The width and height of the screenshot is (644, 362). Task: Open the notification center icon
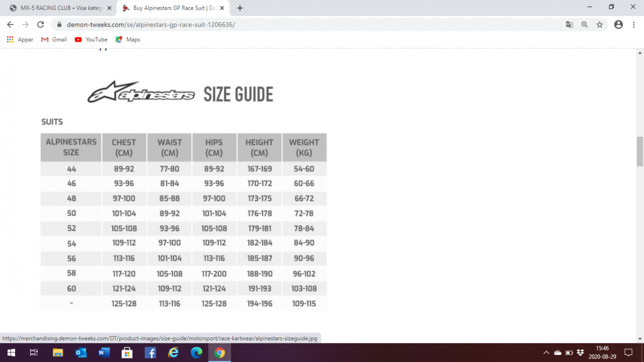(628, 352)
